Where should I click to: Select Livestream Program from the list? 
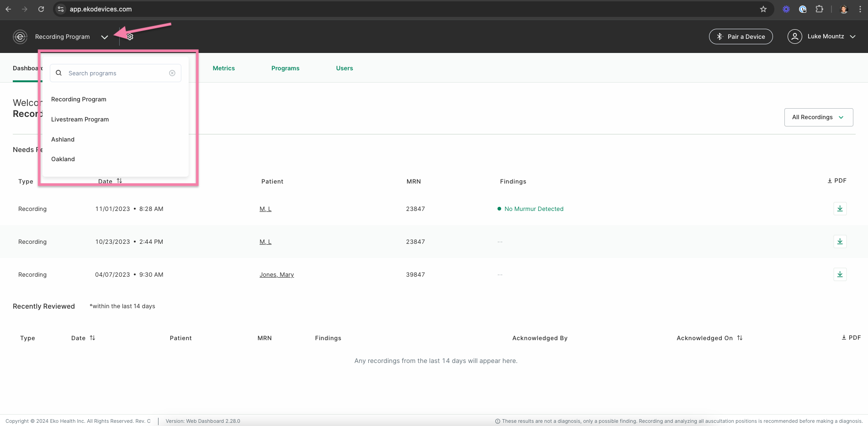click(80, 119)
